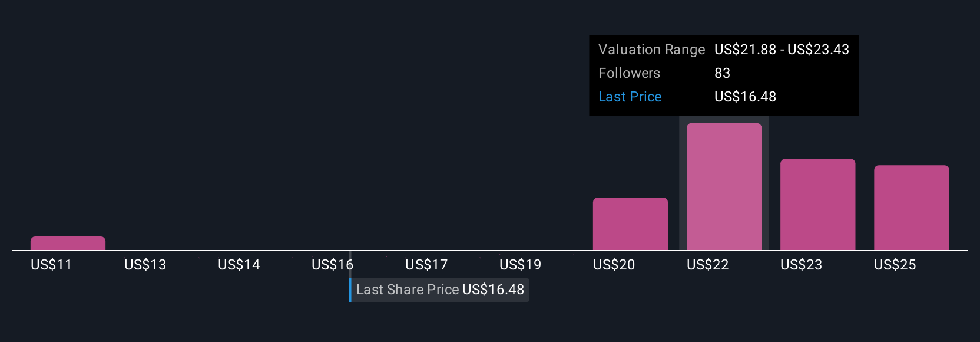Click the Valuation Range text in tooltip
This screenshot has width=980, height=342.
[x=651, y=50]
